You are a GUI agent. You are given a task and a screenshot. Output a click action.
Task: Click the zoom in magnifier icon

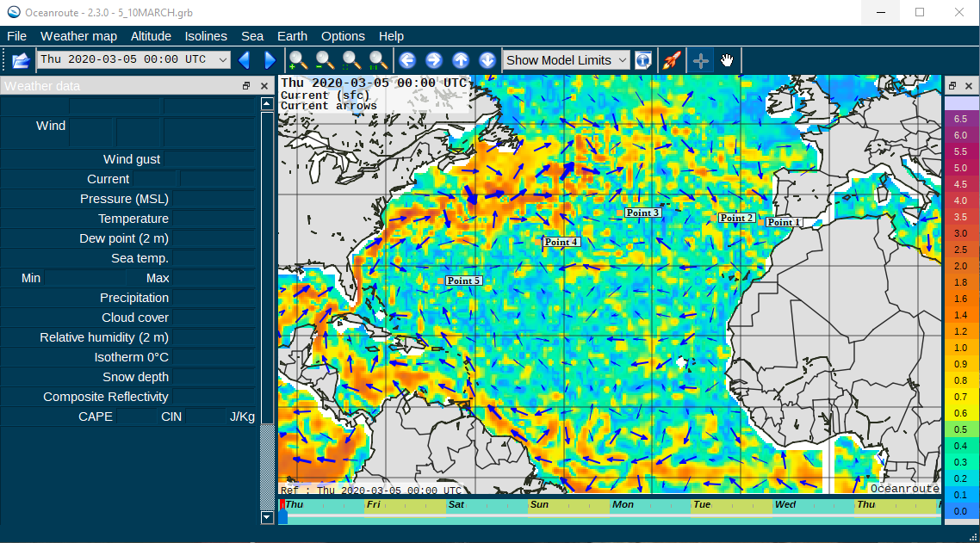(x=298, y=60)
